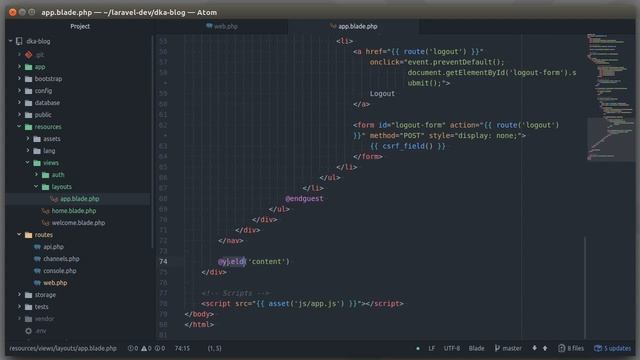Open the vendor folder
This screenshot has height=360, width=640.
[44, 319]
